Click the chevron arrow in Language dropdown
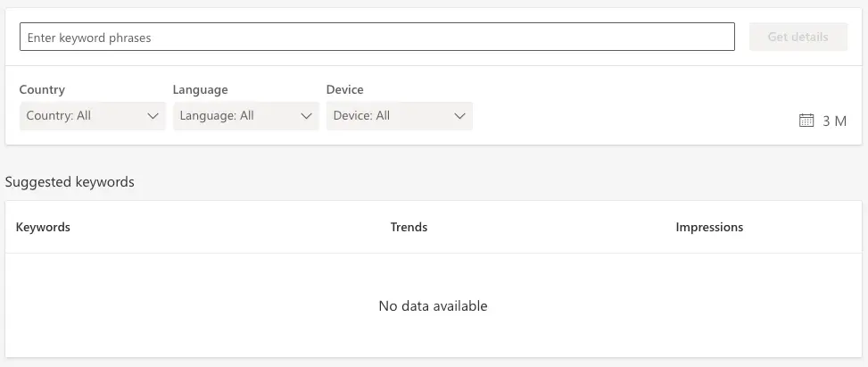 (307, 116)
